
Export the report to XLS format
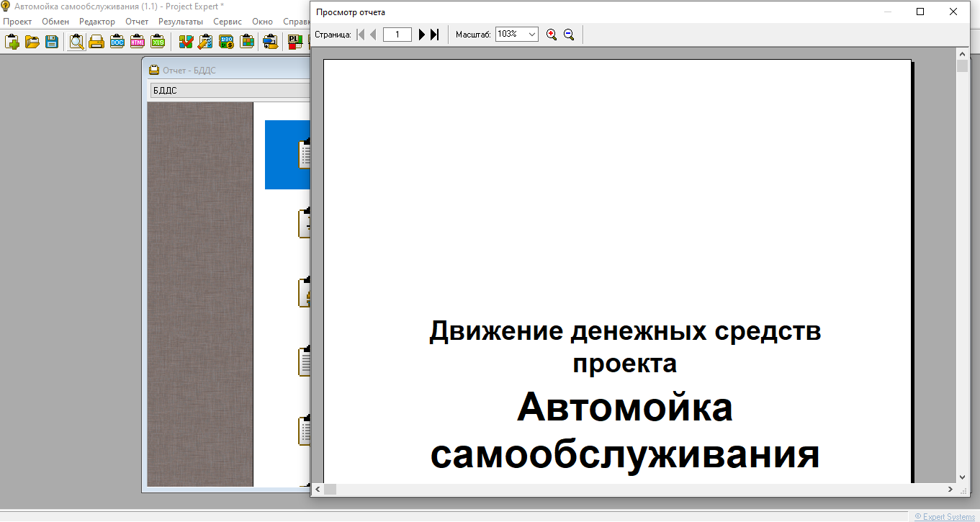point(158,42)
